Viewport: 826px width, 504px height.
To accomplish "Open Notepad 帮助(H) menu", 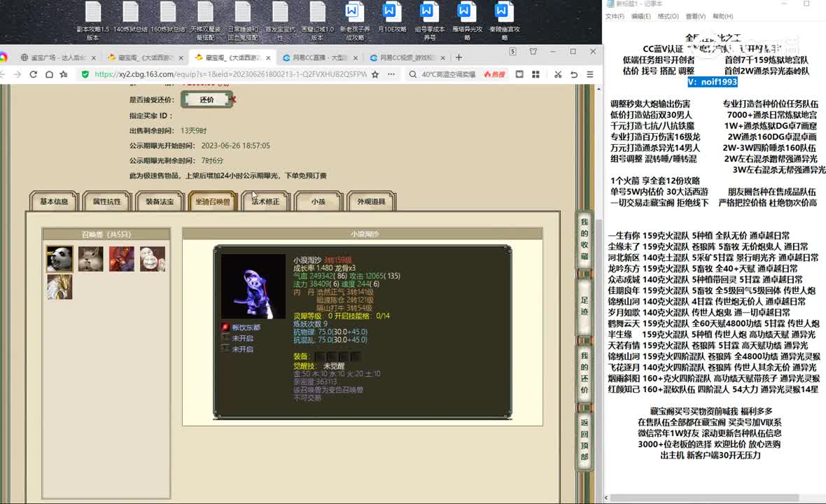I will point(722,16).
